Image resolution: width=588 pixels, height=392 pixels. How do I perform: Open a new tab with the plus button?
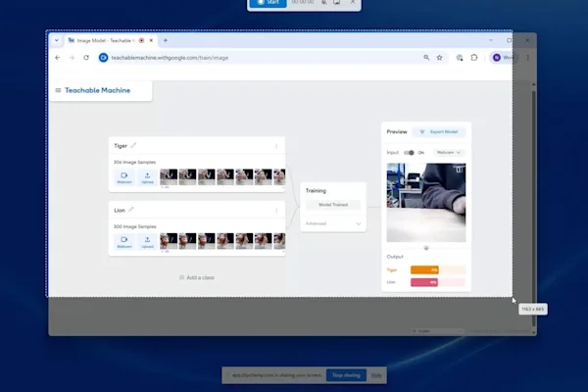[166, 40]
